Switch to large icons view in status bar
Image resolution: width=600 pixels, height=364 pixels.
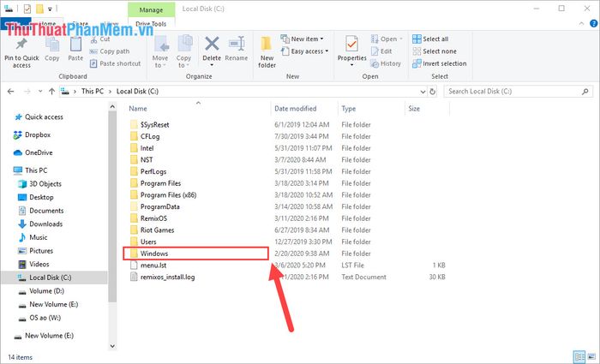(592, 357)
